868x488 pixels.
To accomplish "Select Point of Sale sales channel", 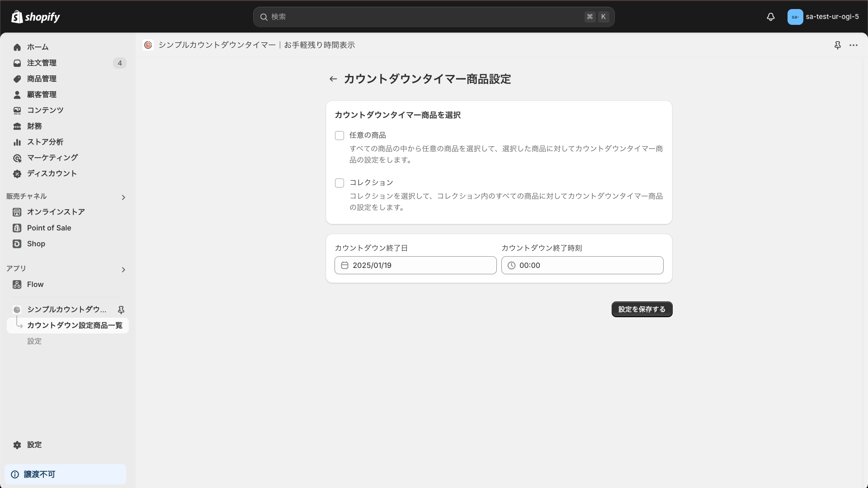I will [x=48, y=228].
